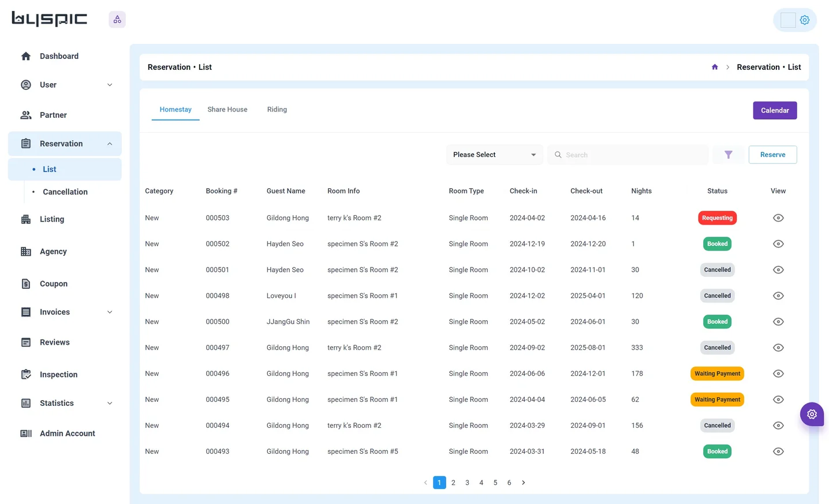The width and height of the screenshot is (829, 504).
Task: Select current page 1 button
Action: click(439, 483)
